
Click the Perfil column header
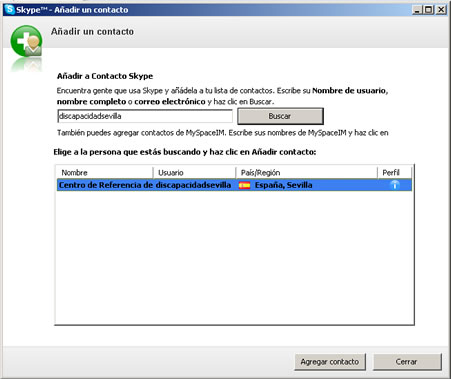click(395, 173)
